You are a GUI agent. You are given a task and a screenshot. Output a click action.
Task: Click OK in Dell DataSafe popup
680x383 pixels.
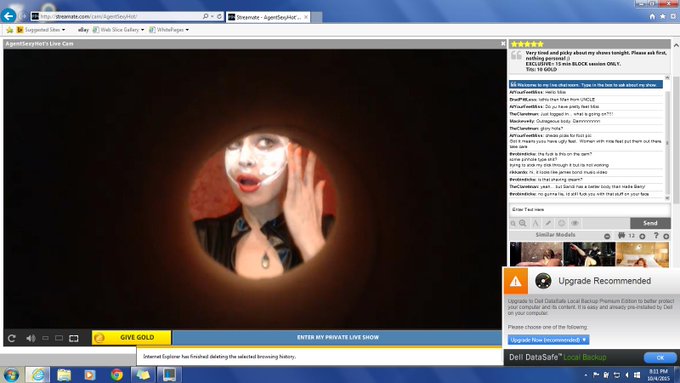coord(660,357)
